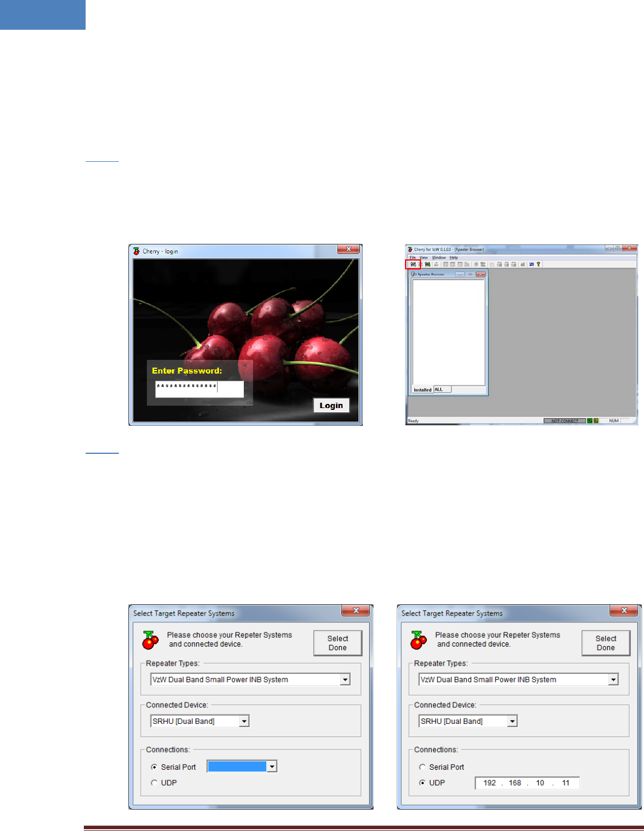The width and height of the screenshot is (644, 831).
Task: Click the yellow indicator in Cherry status bar
Action: pos(596,421)
